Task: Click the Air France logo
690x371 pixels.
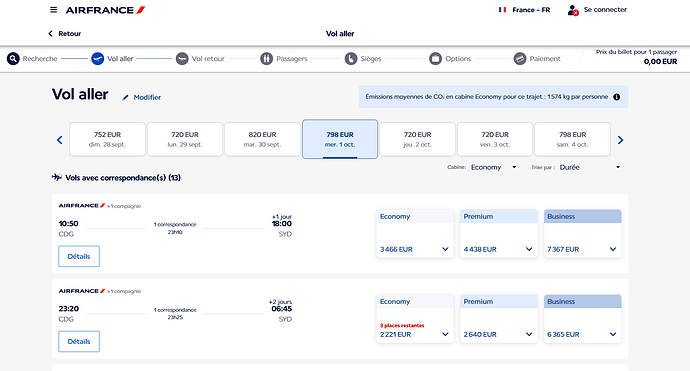Action: pos(105,10)
